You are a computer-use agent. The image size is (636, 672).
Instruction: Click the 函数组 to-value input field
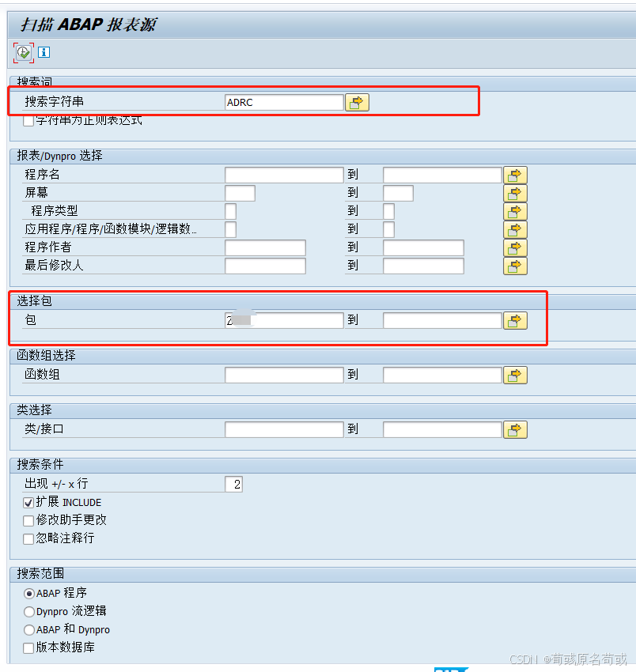pos(442,376)
